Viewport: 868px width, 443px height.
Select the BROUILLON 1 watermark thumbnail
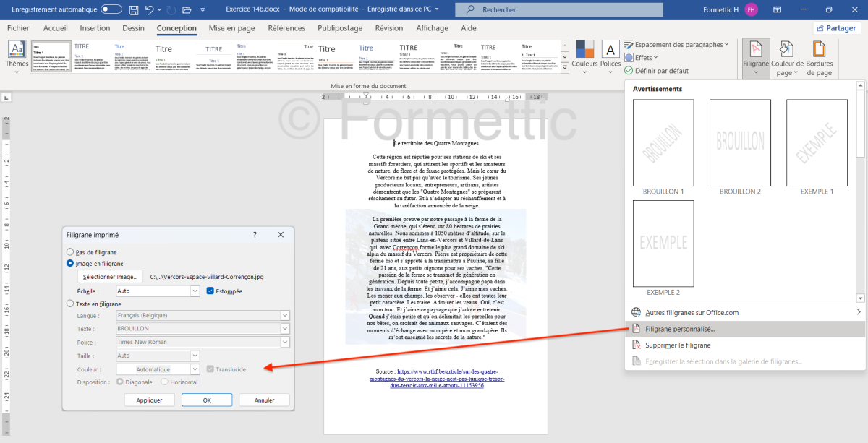point(663,143)
